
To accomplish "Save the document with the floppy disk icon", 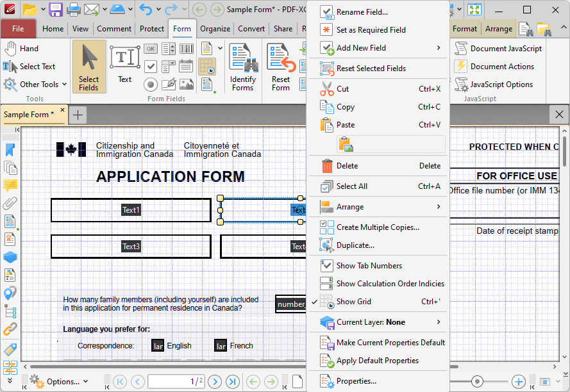I will coord(56,10).
